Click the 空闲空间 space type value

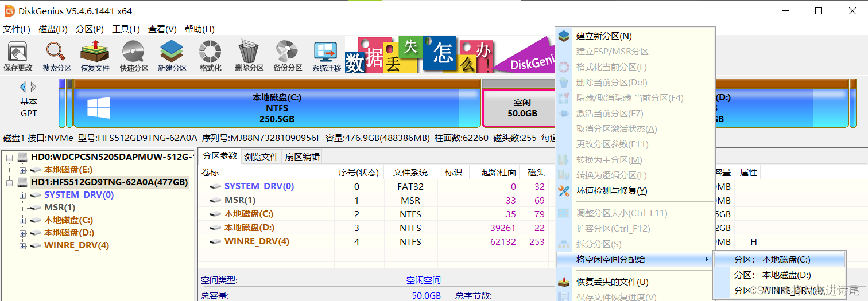(424, 280)
